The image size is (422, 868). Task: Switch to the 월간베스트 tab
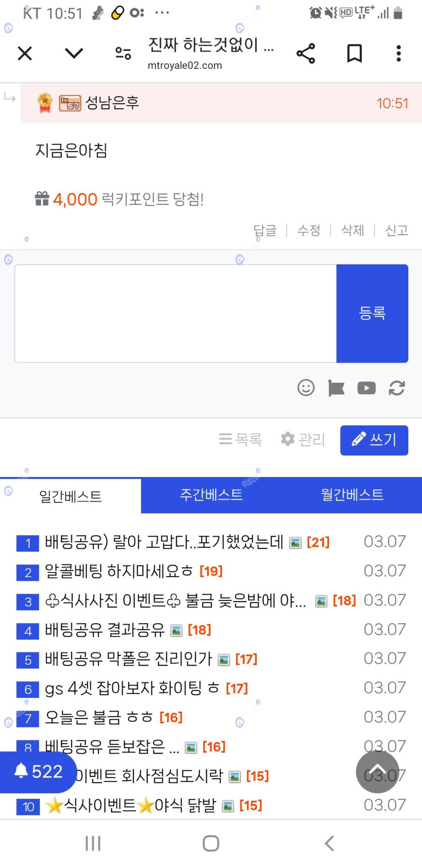(x=352, y=495)
